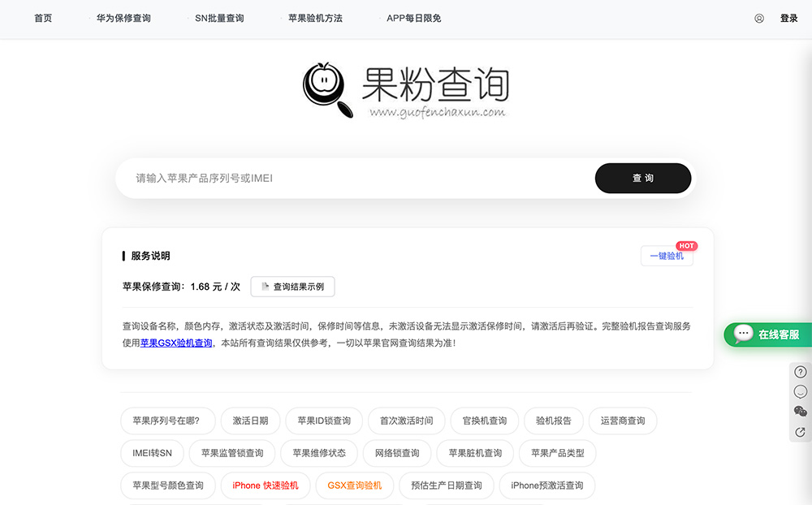Open the 苹果GSX验机查询 hyperlink
Image resolution: width=812 pixels, height=505 pixels.
tap(176, 343)
